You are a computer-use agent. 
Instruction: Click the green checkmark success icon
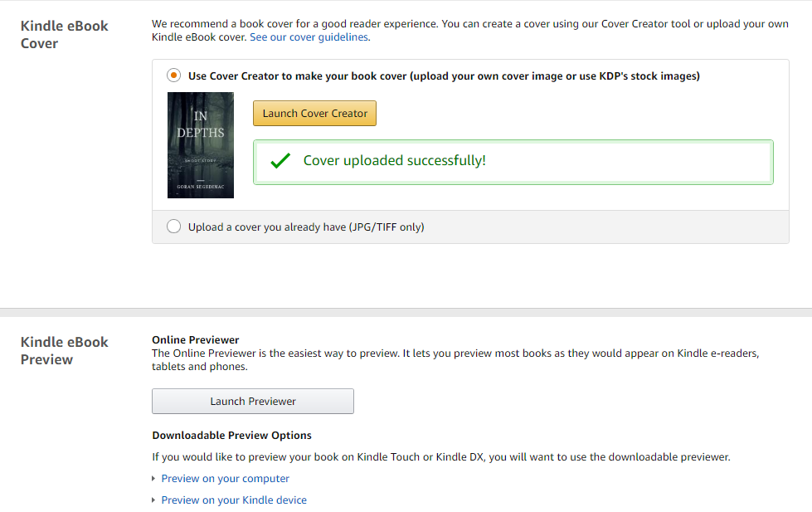coord(280,161)
